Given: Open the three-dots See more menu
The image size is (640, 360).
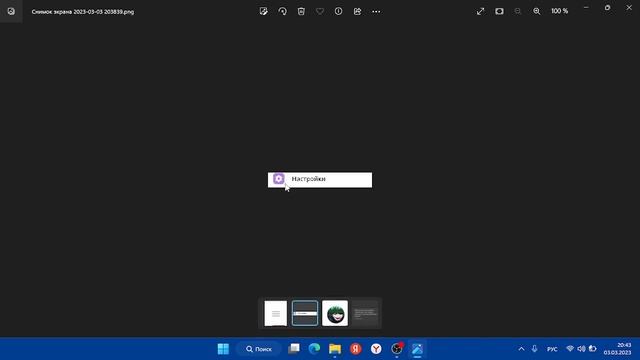Looking at the screenshot, I should 376,11.
